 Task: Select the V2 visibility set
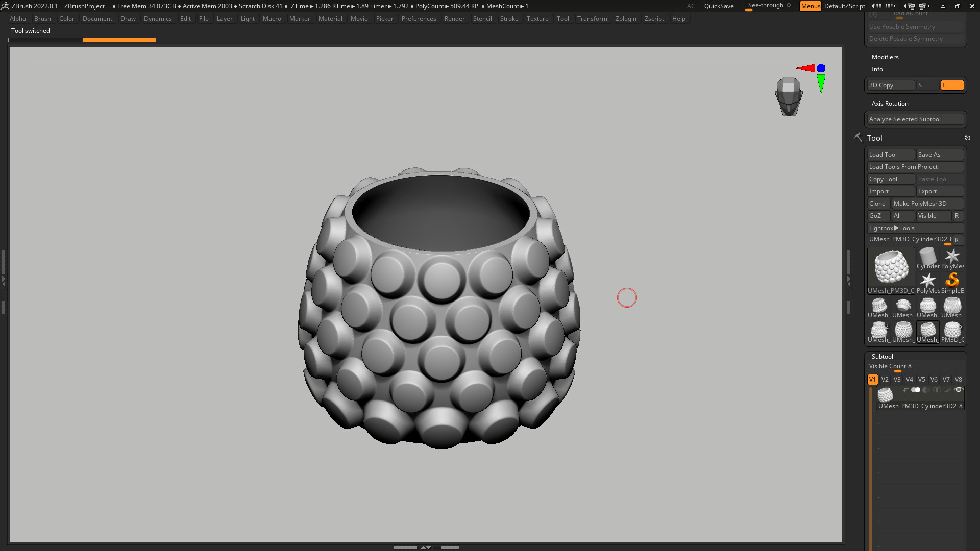click(x=885, y=379)
